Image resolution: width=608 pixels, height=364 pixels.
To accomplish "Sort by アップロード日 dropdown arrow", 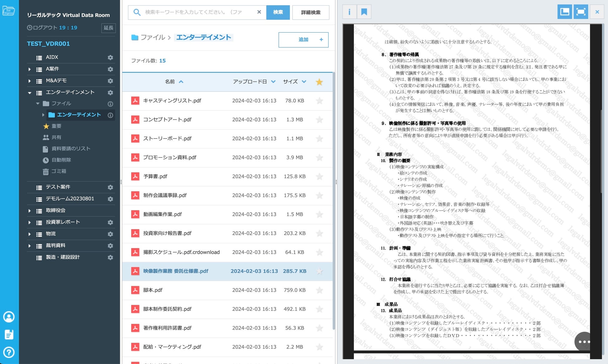I will [273, 82].
